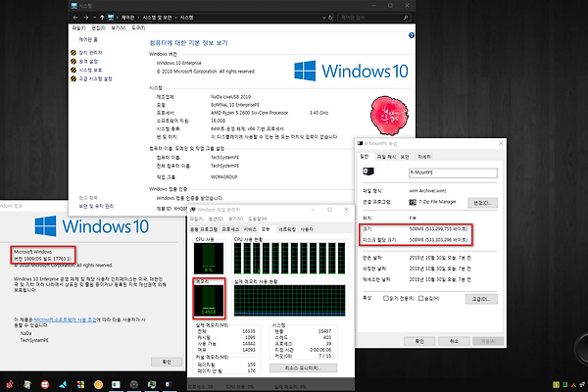Click the cyan sail-shaped taskbar icon

click(63, 384)
